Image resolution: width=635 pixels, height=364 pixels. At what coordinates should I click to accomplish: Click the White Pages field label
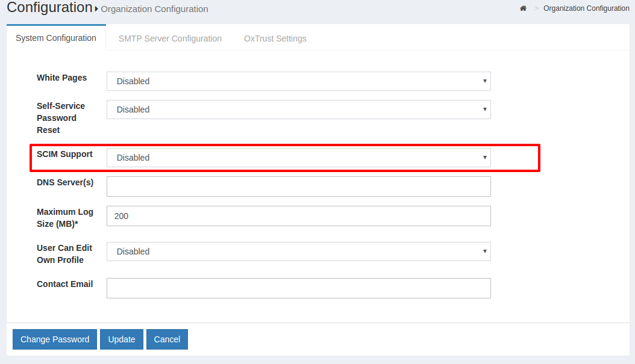pos(61,78)
